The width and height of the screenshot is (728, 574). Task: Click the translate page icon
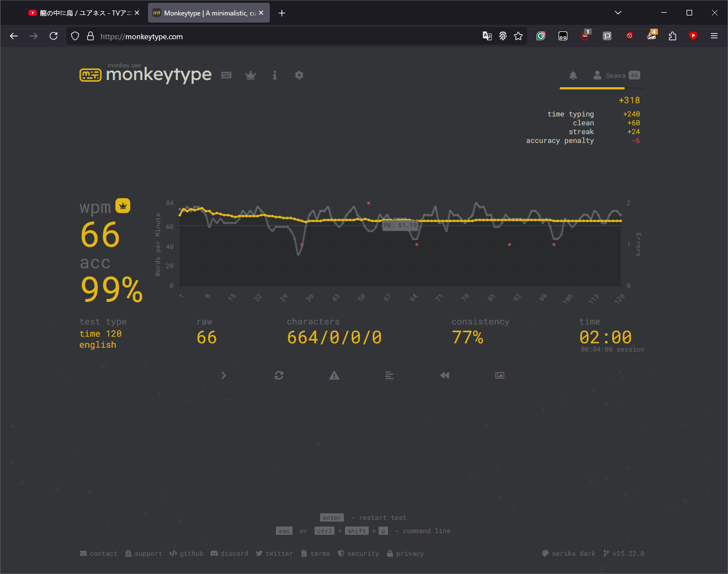(487, 36)
